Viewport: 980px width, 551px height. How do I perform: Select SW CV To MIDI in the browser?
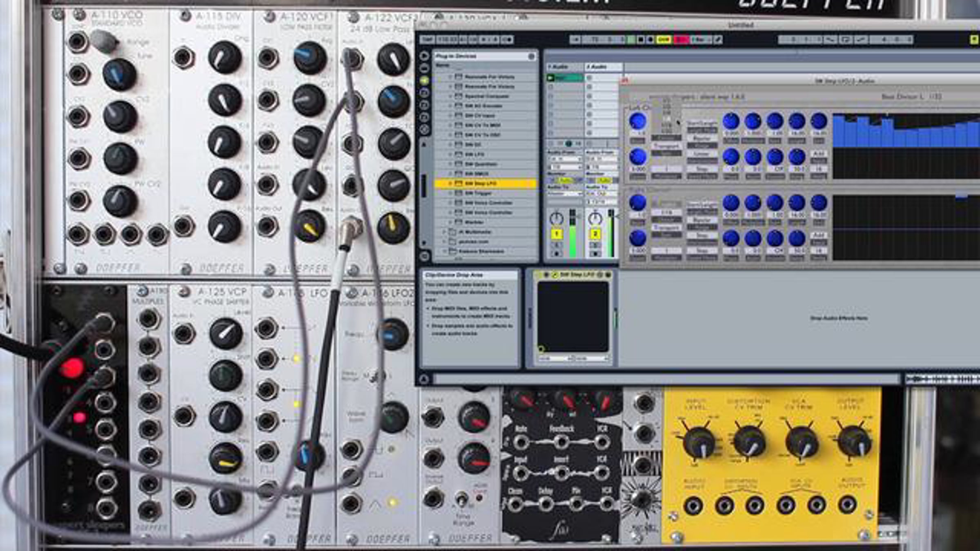[486, 125]
